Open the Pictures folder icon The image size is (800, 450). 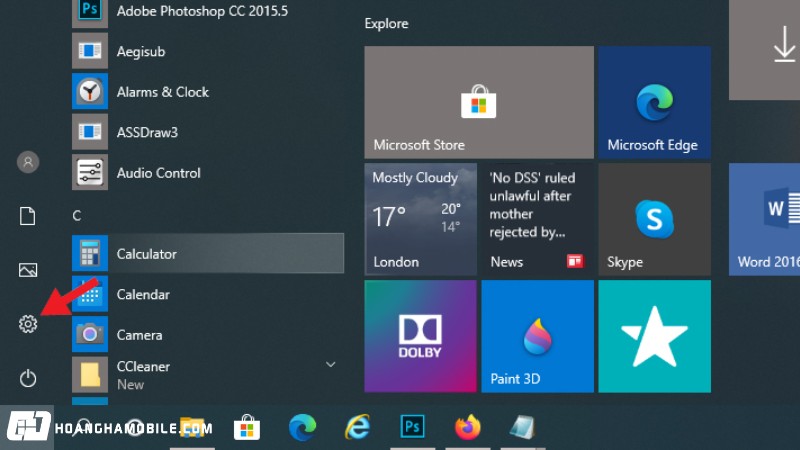tap(28, 270)
